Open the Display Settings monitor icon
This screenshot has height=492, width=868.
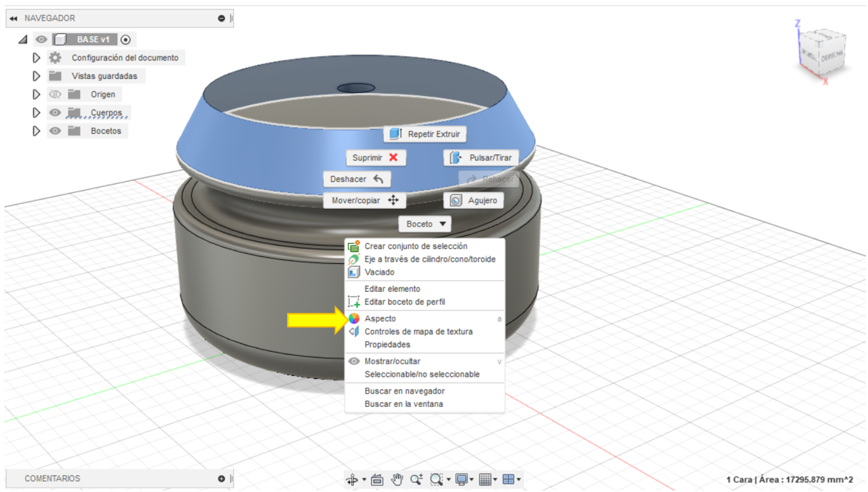tap(461, 479)
